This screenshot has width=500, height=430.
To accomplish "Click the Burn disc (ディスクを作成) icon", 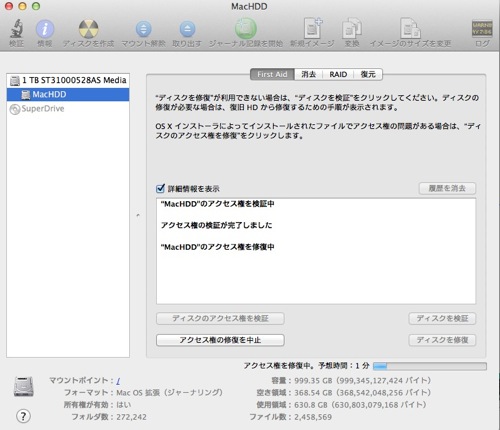I will point(89,29).
